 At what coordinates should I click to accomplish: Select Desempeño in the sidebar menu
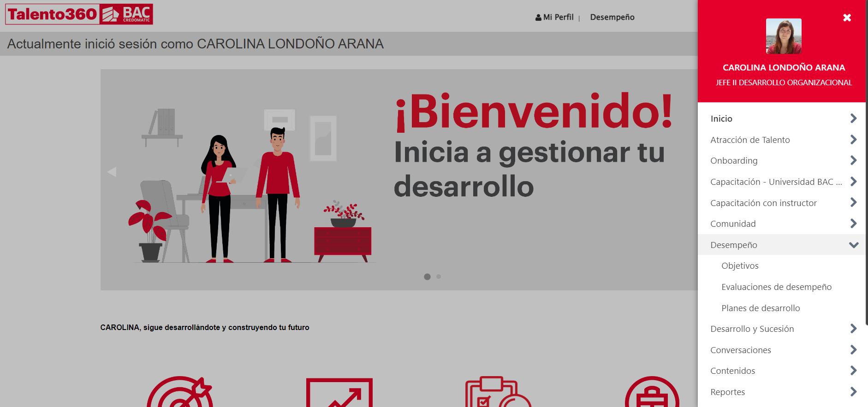click(734, 245)
